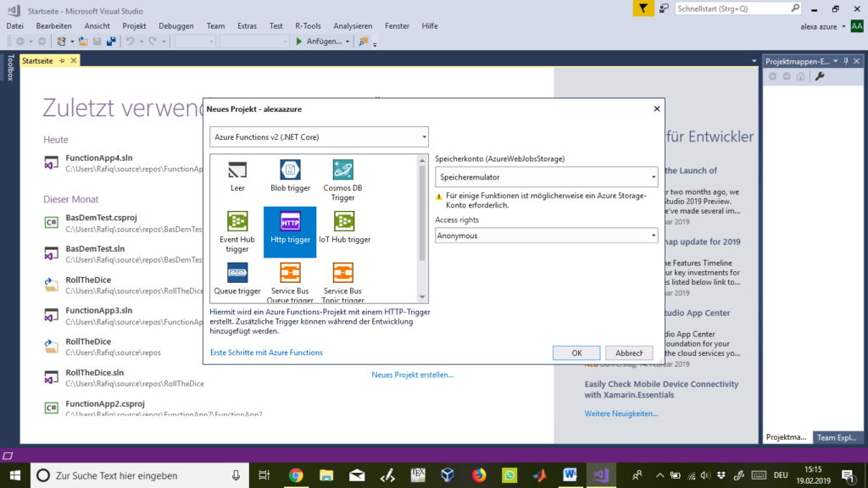Close the Startseite tab
This screenshot has width=868, height=488.
coord(74,61)
